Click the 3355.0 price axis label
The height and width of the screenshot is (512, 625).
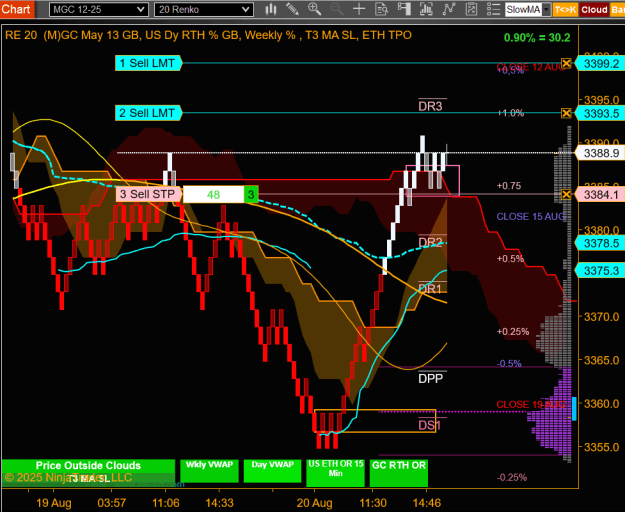pos(601,447)
